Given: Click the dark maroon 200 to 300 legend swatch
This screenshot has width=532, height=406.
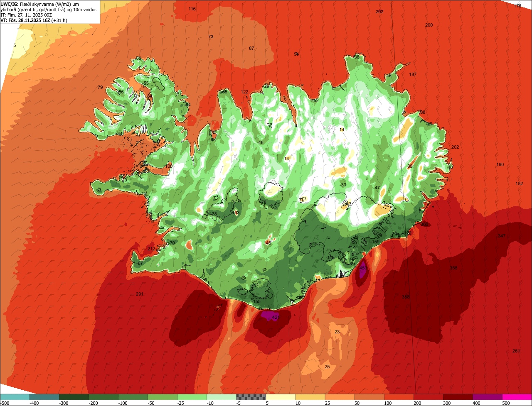Looking at the screenshot, I should point(458,397).
